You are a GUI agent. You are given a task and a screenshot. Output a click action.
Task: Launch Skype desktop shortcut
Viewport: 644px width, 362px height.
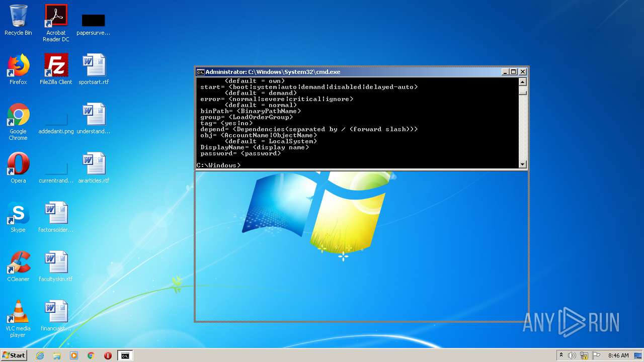coord(18,217)
